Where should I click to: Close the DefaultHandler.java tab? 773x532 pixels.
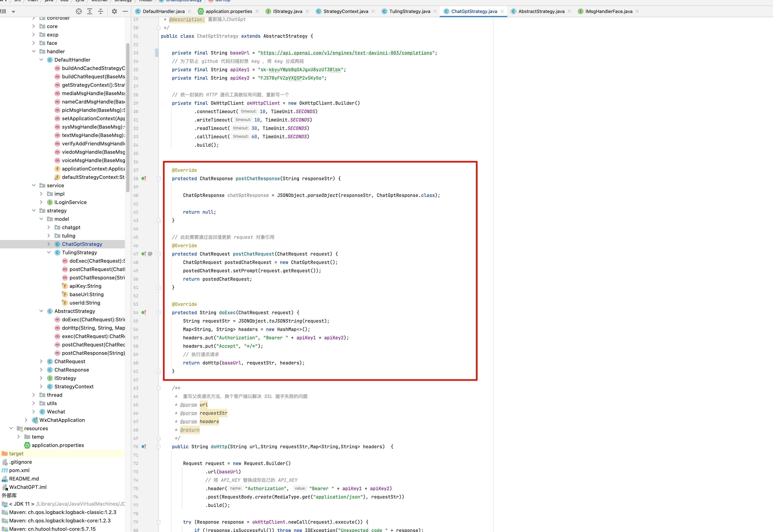point(190,11)
